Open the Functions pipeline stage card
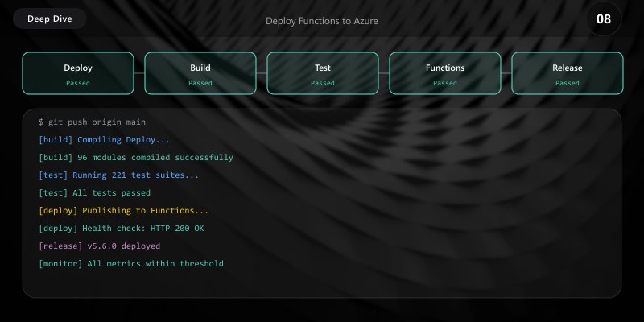644x322 pixels. click(x=445, y=73)
